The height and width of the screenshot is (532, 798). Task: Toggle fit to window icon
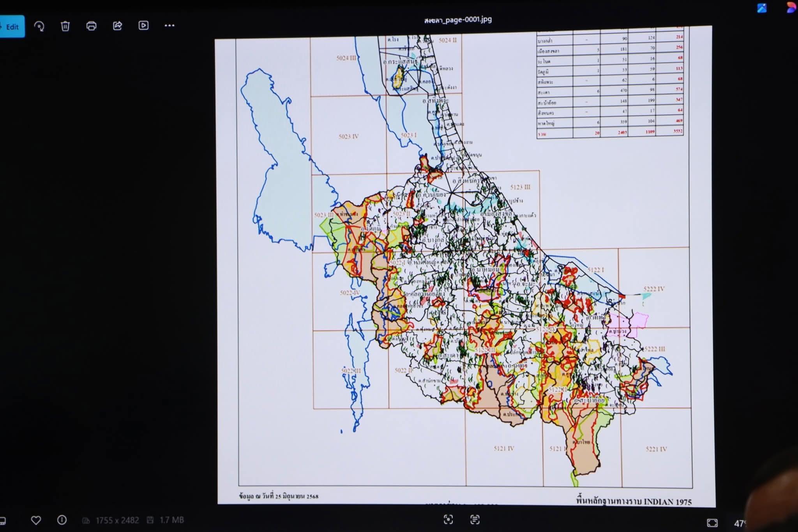(x=712, y=523)
